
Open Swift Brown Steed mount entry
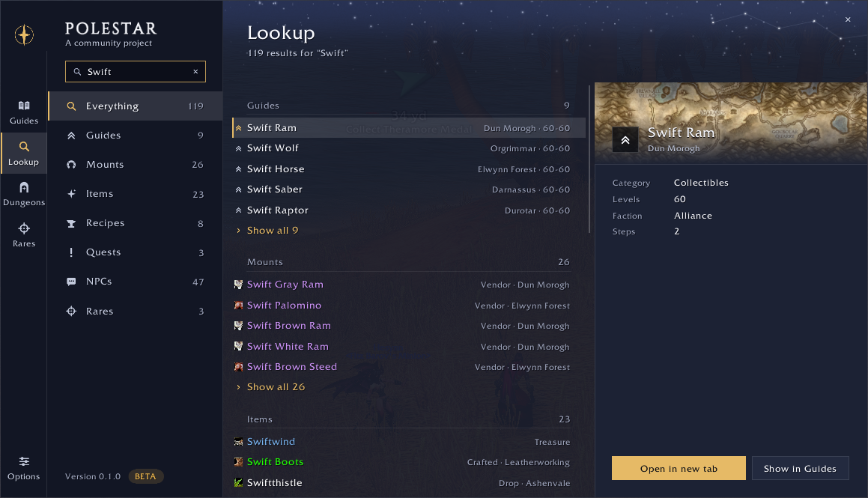coord(408,367)
